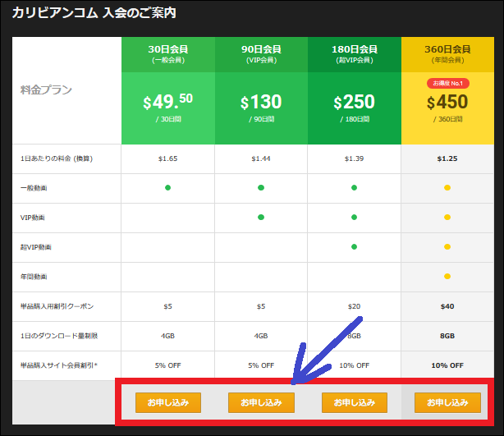Click the yellow dot in the 年間動画 row
504x436 pixels.
[447, 276]
